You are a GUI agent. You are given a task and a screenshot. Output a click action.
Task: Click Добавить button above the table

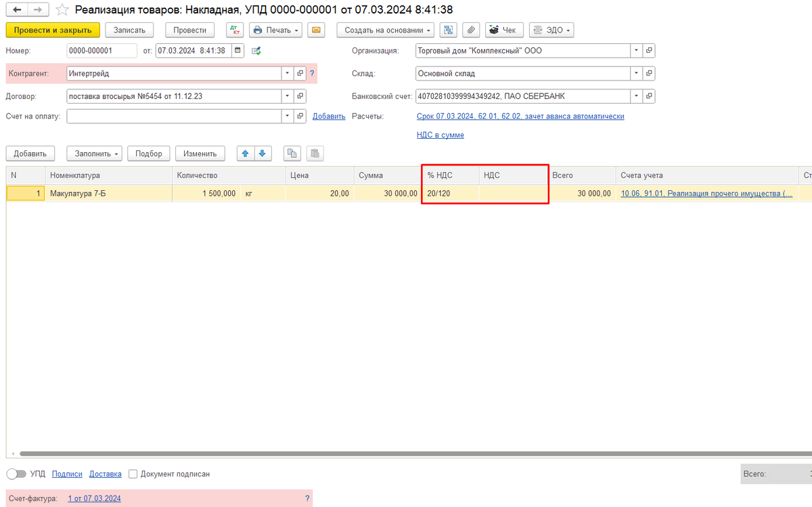[30, 154]
